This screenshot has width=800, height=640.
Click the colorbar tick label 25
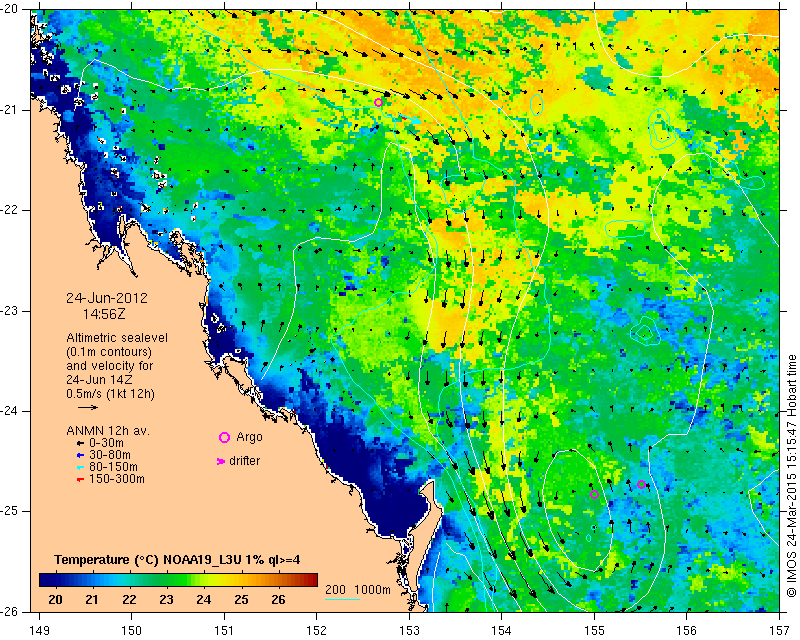[x=241, y=600]
